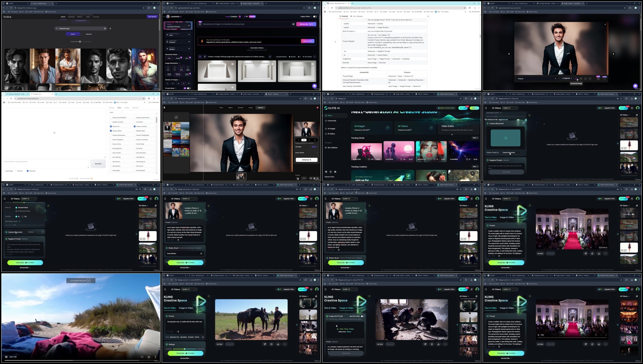Uncheck the Fooocus V2 style checkbox

pyautogui.click(x=111, y=126)
